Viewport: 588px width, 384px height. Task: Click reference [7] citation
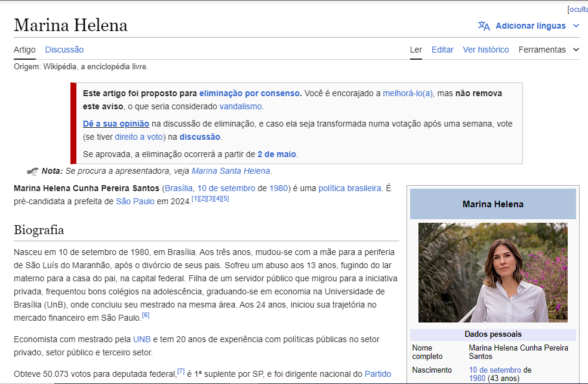coord(181,371)
